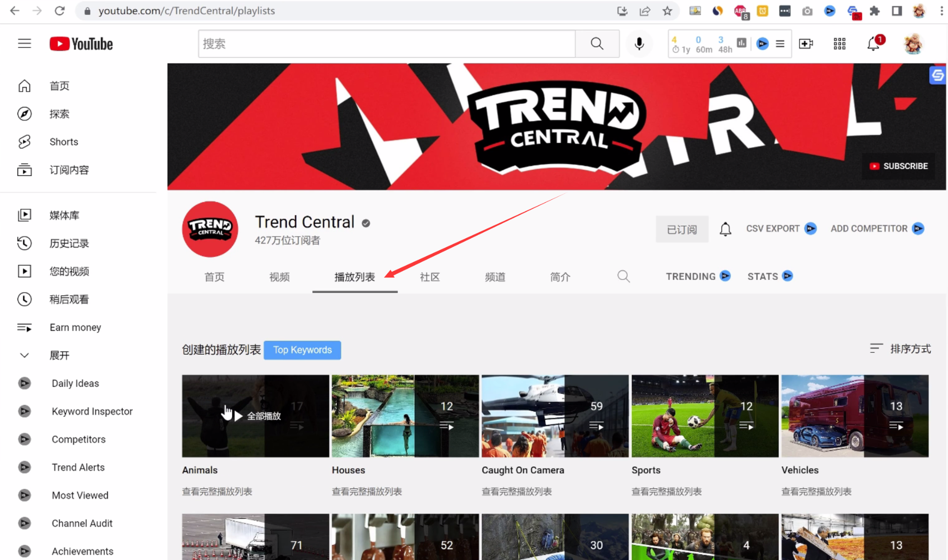Open the vidIQ toolbar menu lines icon
Screen dimensions: 948x560
780,44
